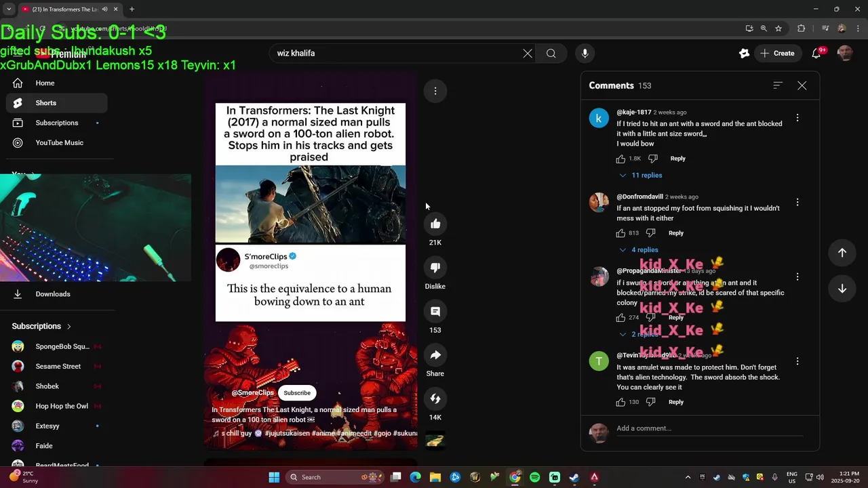
Task: Dislike @kaje-1817's comment
Action: (652, 159)
